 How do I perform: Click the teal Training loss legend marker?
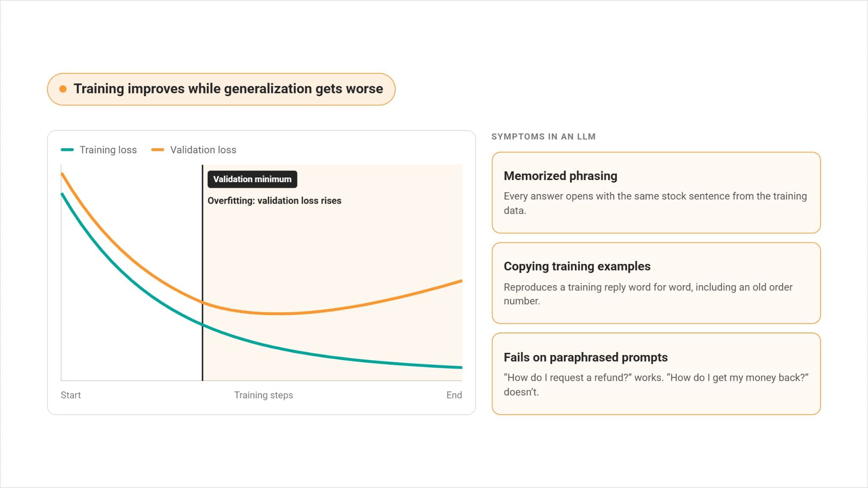click(67, 150)
